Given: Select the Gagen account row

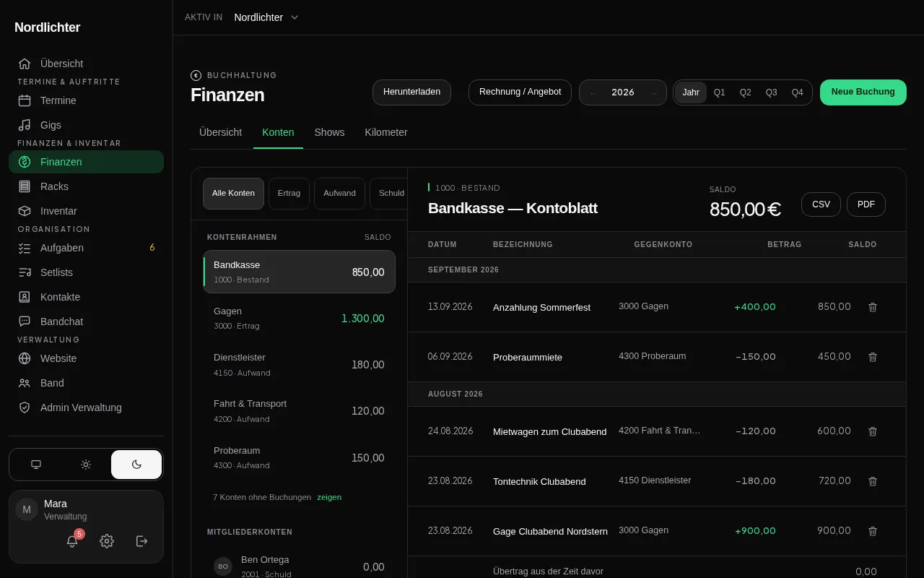Looking at the screenshot, I should point(300,319).
